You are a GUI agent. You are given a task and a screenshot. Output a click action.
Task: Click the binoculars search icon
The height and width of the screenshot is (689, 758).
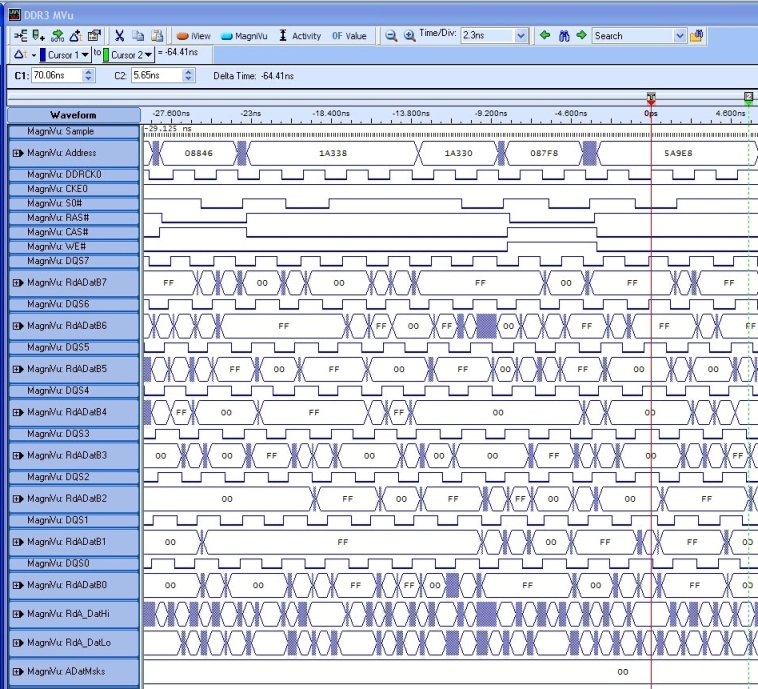pyautogui.click(x=563, y=36)
